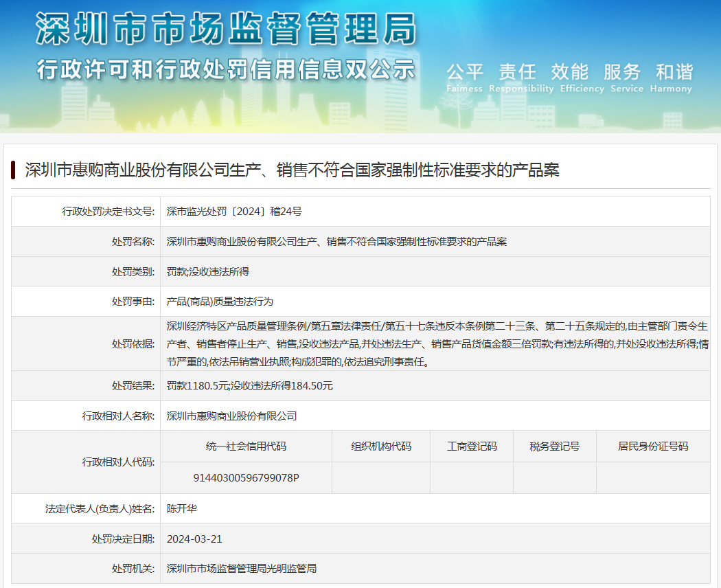This screenshot has width=721, height=588.
Task: Click the company name in the 行政相对人名称 row
Action: click(231, 416)
